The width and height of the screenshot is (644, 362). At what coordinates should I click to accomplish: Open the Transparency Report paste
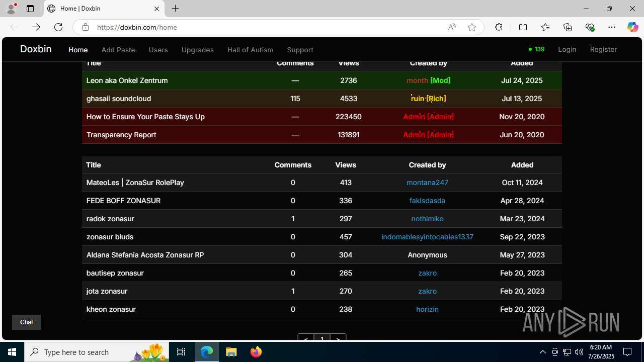point(121,135)
